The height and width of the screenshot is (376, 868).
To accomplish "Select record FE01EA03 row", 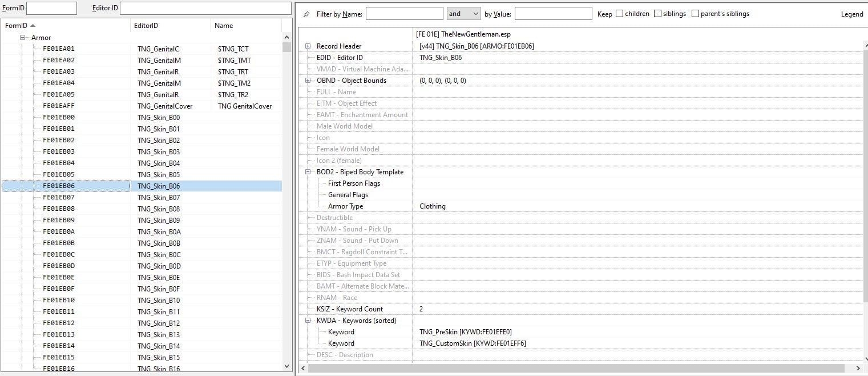I will pyautogui.click(x=142, y=72).
